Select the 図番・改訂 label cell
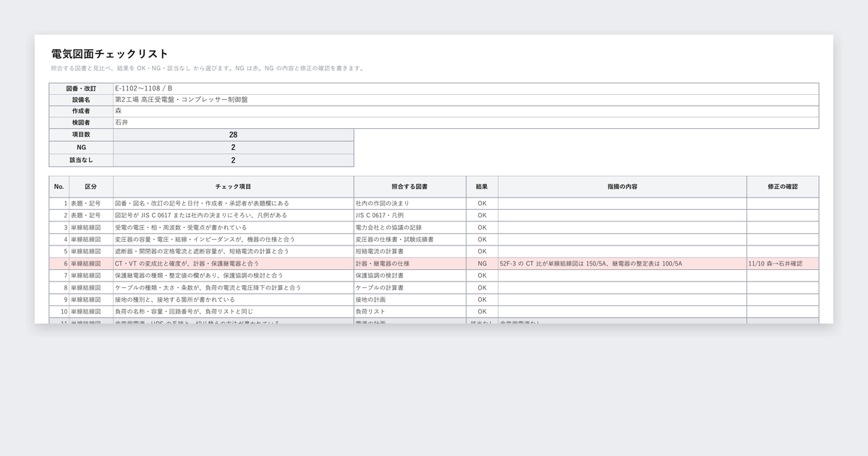The width and height of the screenshot is (868, 456). point(81,88)
